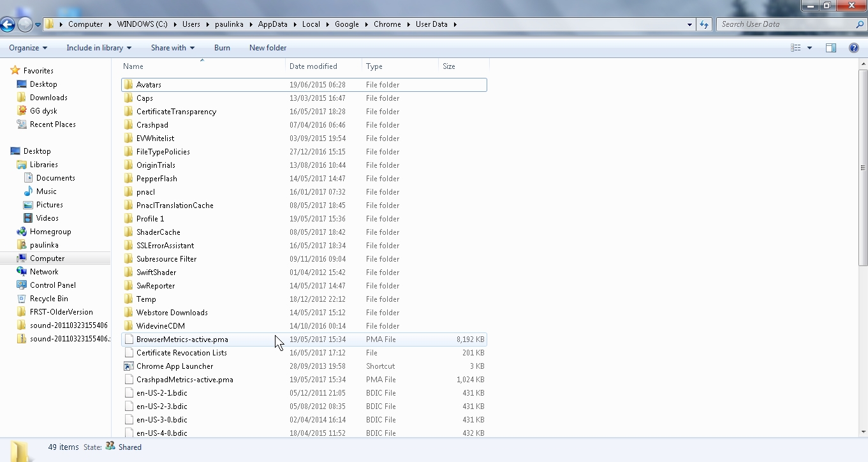868x462 pixels.
Task: Open the Include in library menu
Action: pyautogui.click(x=99, y=48)
